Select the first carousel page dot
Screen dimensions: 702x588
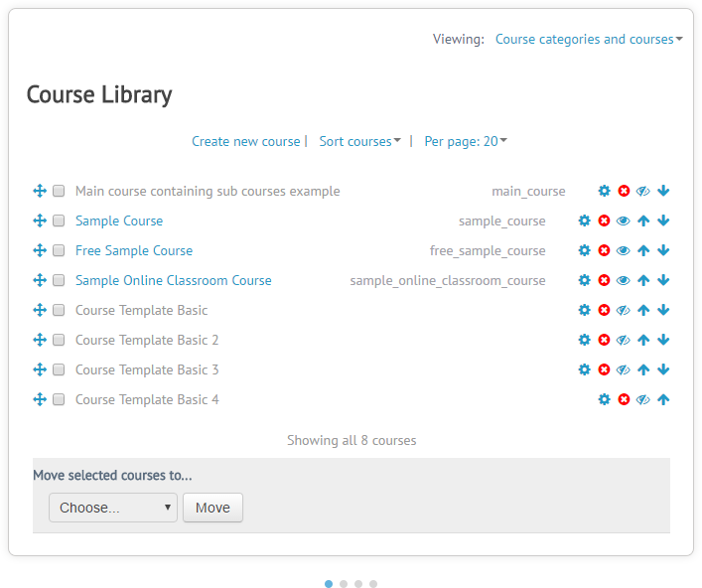329,584
